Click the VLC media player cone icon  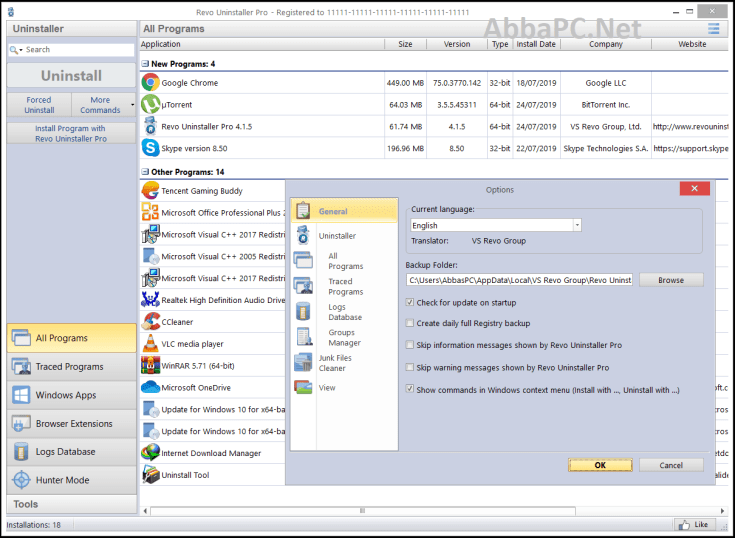coord(150,344)
